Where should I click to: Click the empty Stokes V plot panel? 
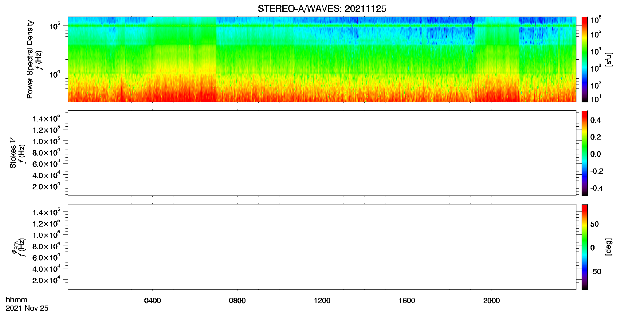click(x=322, y=153)
